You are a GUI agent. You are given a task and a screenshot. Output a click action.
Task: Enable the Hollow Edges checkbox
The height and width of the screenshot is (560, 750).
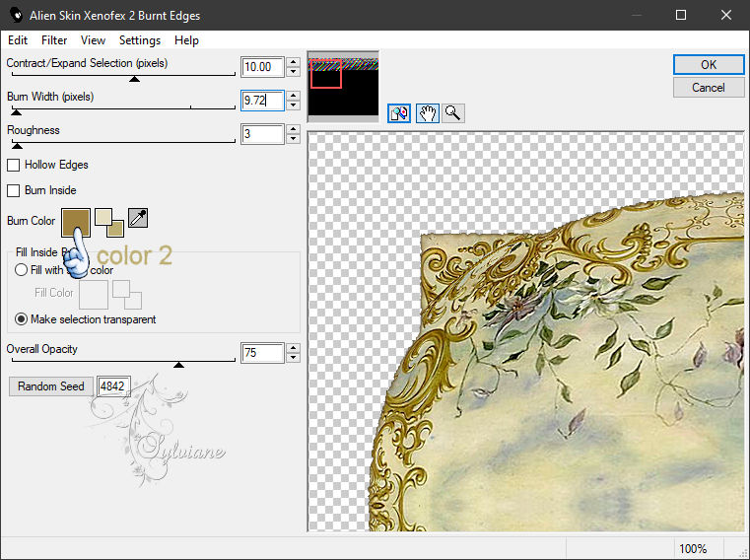tap(14, 165)
